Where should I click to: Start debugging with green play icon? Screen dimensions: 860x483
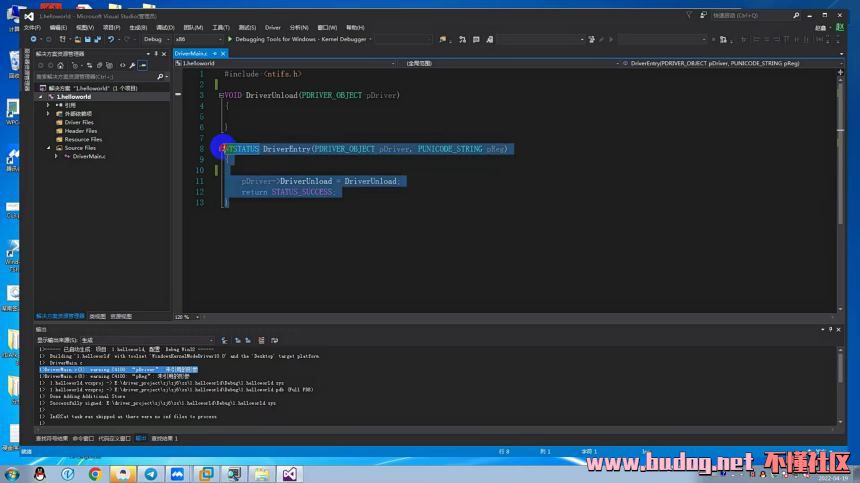230,39
